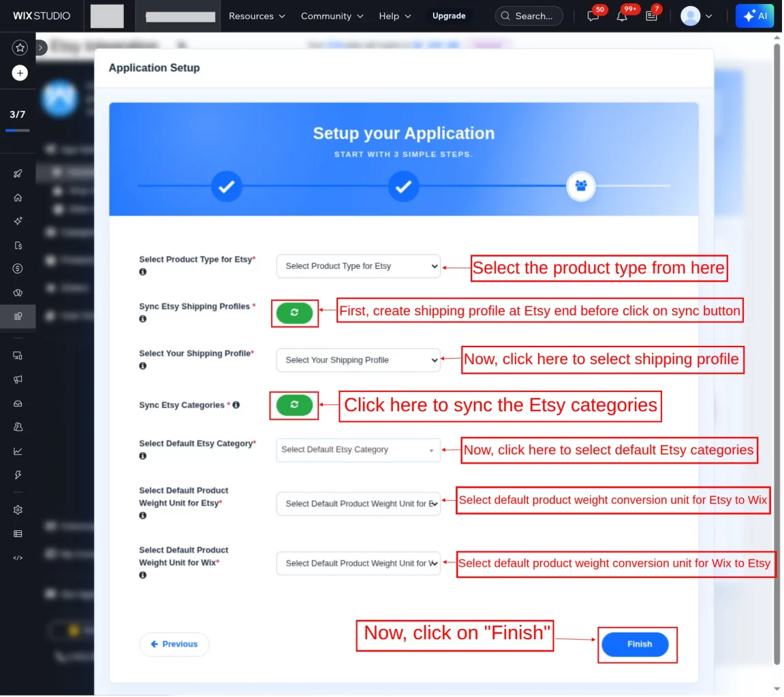Go to the Home icon in sidebar
The width and height of the screenshot is (784, 697).
(18, 198)
